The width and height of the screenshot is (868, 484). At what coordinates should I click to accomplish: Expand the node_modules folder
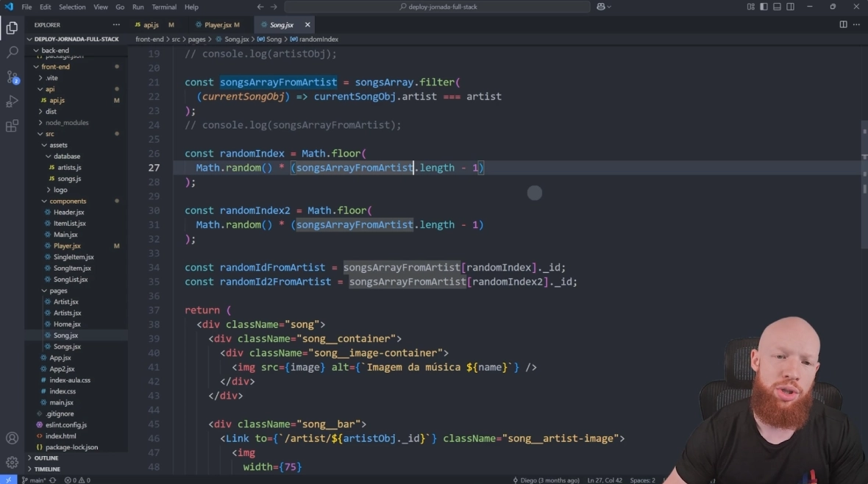click(66, 123)
